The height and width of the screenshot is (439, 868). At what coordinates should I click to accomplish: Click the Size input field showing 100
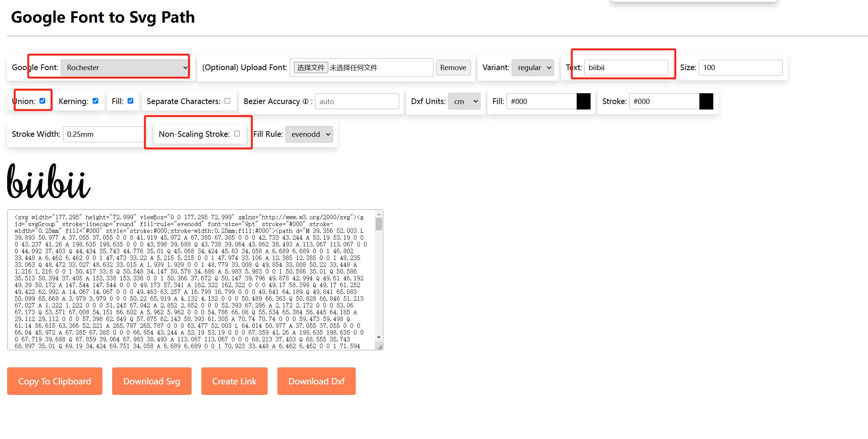(740, 67)
